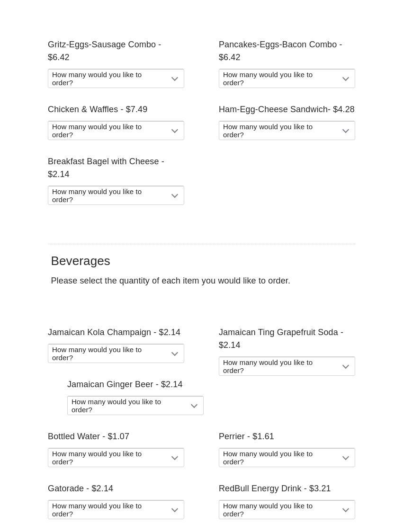Expand the Gatorade quantity dropdown
Viewport: 403px width, 532px height.
116,510
